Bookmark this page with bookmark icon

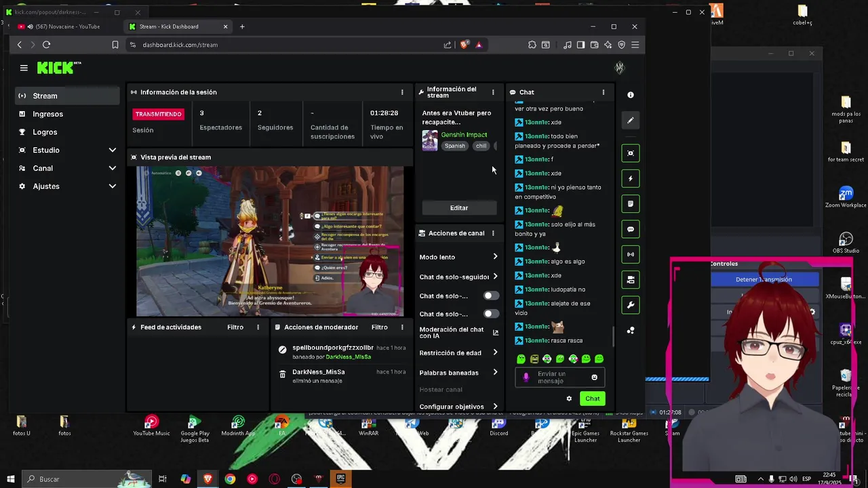[115, 45]
